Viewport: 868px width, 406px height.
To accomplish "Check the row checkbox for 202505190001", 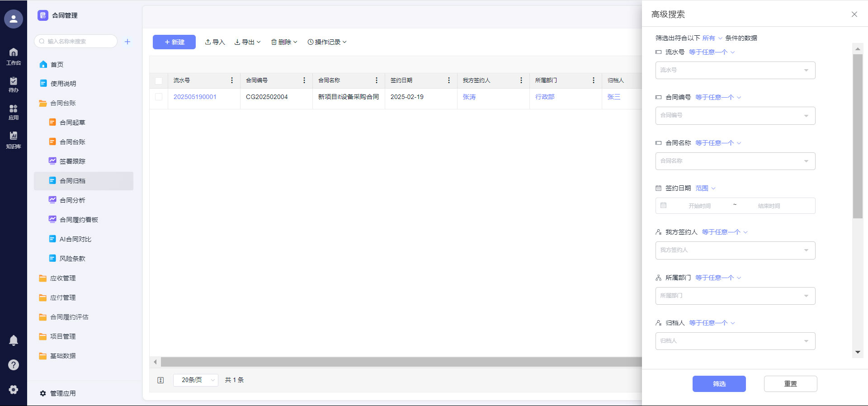I will pos(159,97).
